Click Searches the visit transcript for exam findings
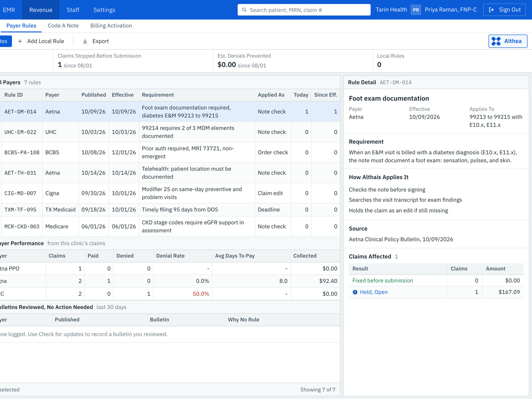Image resolution: width=532 pixels, height=399 pixels. (405, 200)
